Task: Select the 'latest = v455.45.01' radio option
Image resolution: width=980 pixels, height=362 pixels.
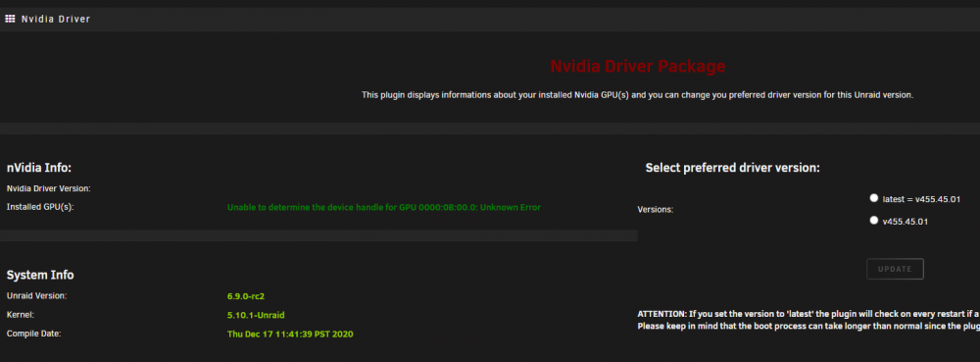Action: [x=874, y=198]
